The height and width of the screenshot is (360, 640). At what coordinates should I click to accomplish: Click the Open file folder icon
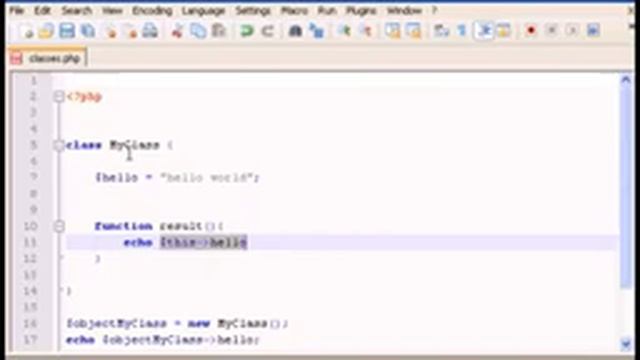coord(47,31)
